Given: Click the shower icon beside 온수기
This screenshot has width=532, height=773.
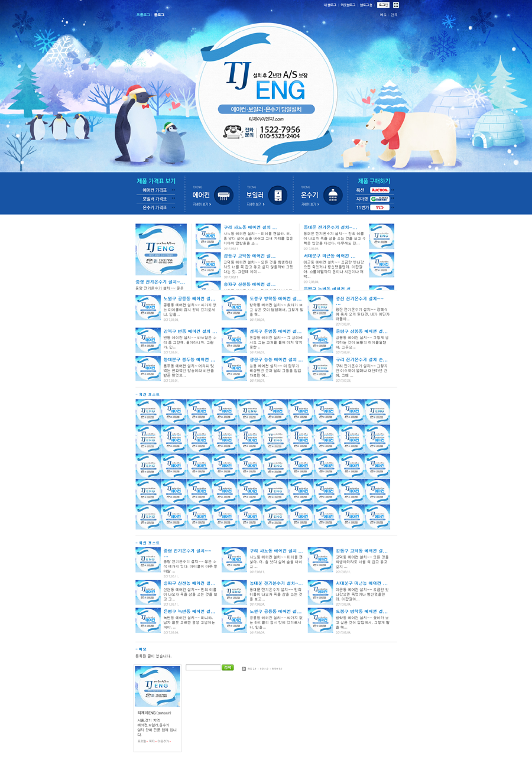Looking at the screenshot, I should (x=333, y=195).
